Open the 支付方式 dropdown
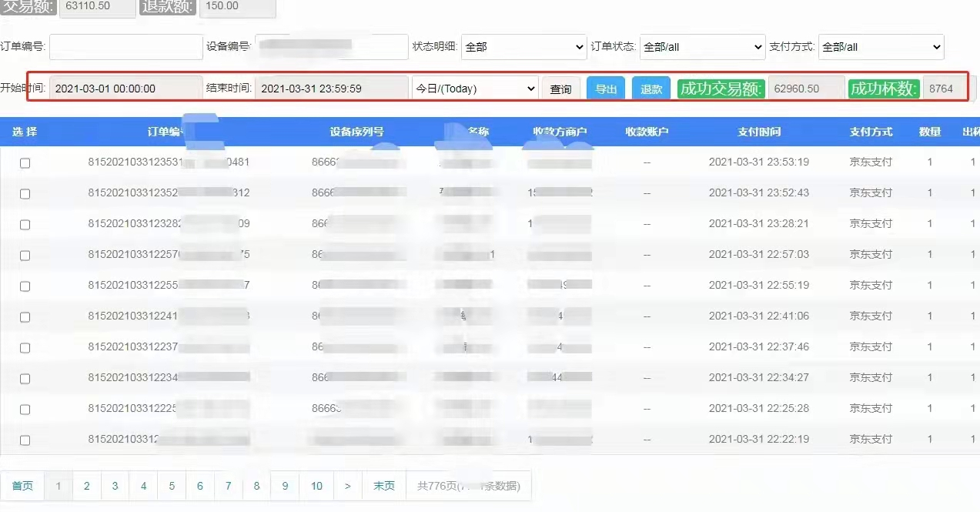Screen dimensions: 980x512 click(881, 47)
